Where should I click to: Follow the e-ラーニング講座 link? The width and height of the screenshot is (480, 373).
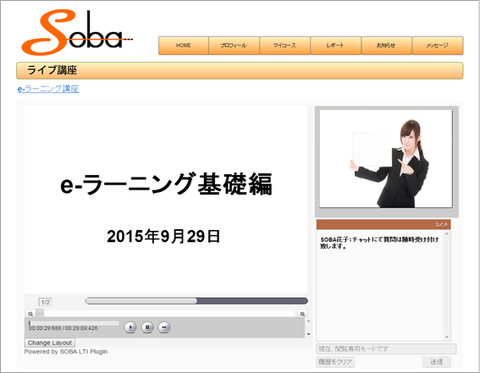[x=48, y=89]
